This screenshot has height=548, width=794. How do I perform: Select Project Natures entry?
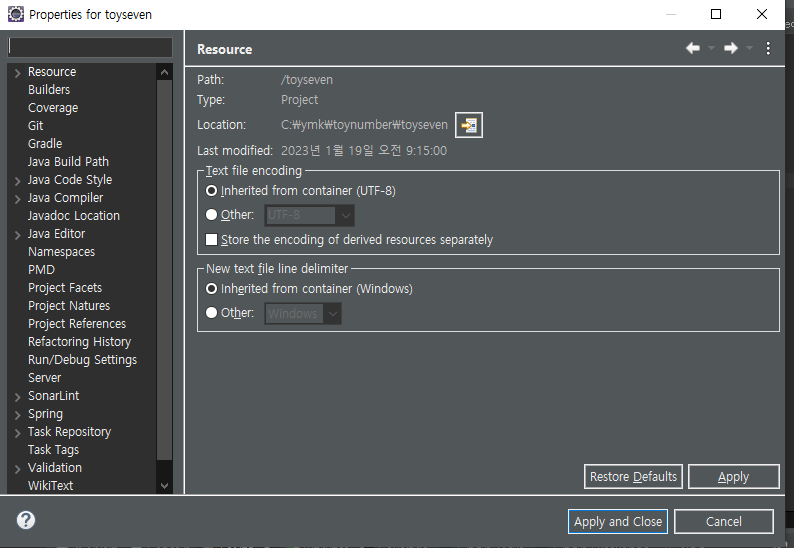tap(69, 306)
